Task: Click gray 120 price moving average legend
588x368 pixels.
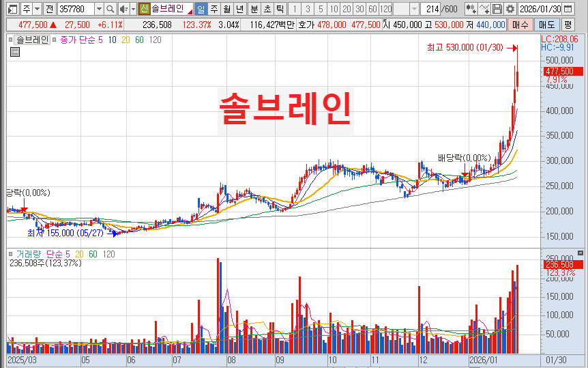Action: [x=156, y=40]
